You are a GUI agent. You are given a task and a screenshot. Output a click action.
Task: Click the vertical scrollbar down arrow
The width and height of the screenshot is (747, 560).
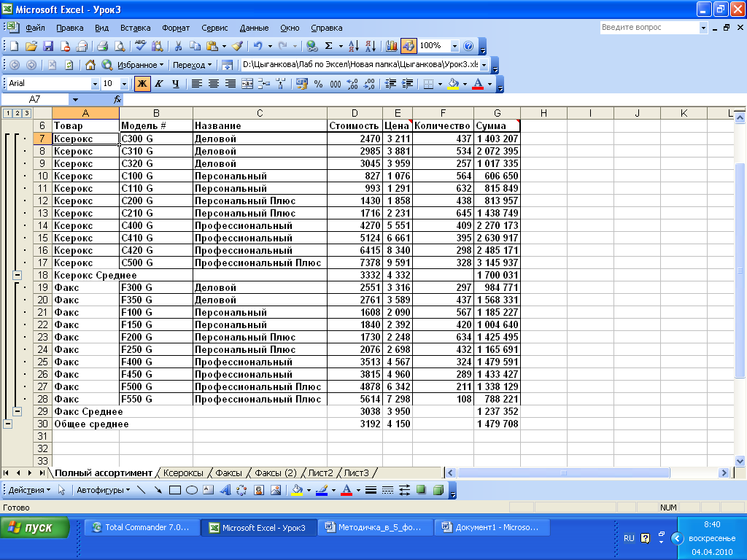pos(740,461)
